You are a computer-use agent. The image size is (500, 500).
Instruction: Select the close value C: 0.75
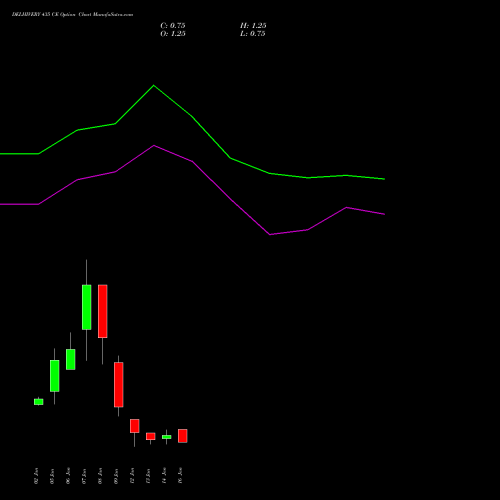coord(173,26)
